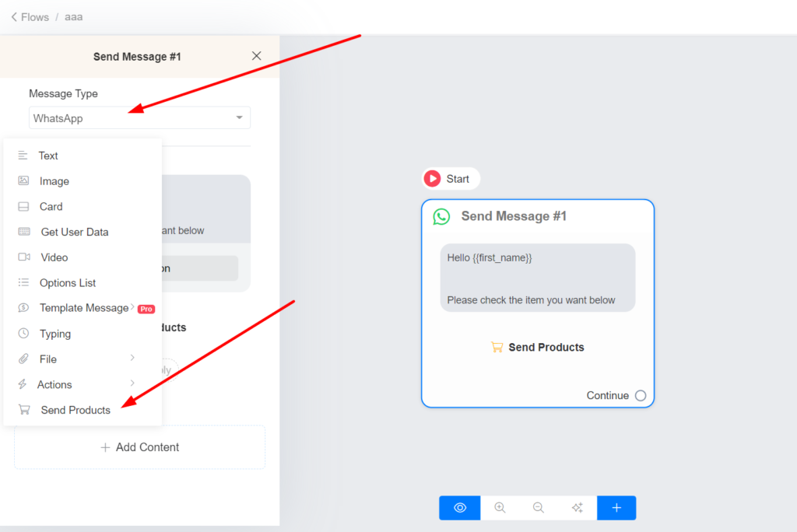This screenshot has height=532, width=797.
Task: Click the Image picture icon
Action: 23,181
